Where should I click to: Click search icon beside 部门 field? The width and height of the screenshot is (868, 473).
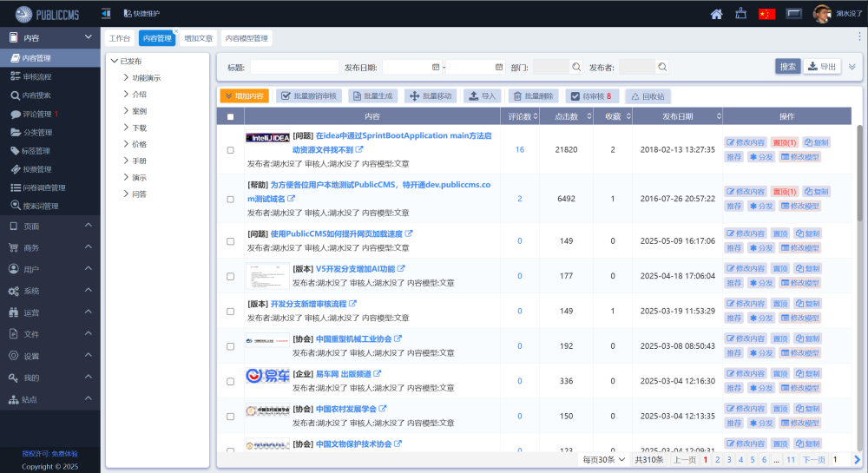[x=576, y=67]
